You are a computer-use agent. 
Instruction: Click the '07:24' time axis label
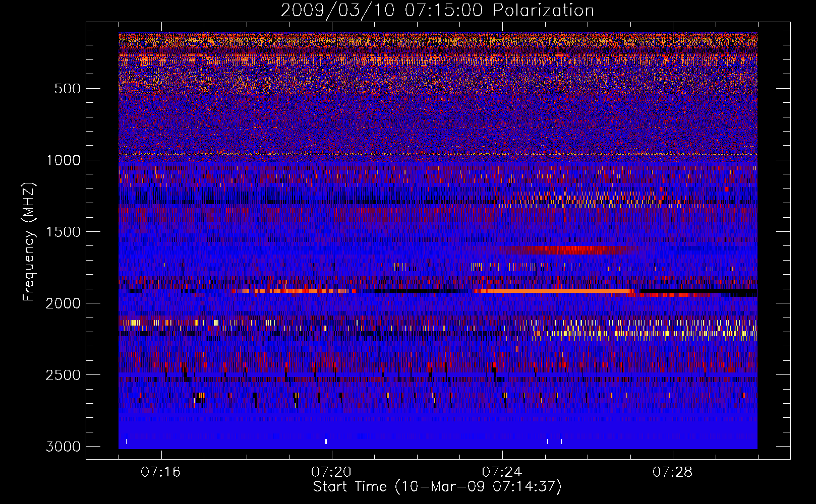pos(502,472)
